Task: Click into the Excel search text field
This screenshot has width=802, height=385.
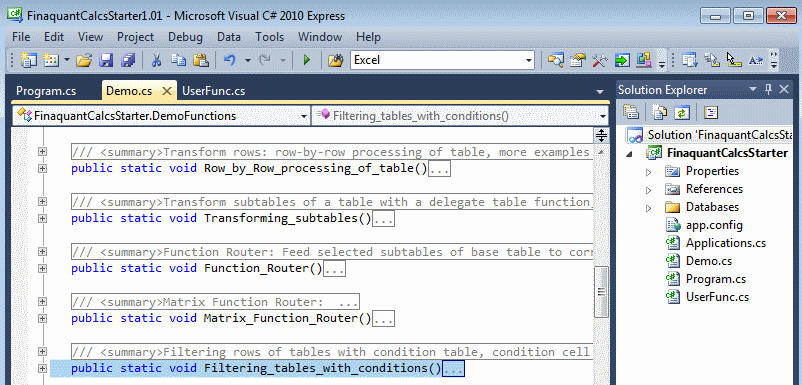Action: [x=437, y=60]
